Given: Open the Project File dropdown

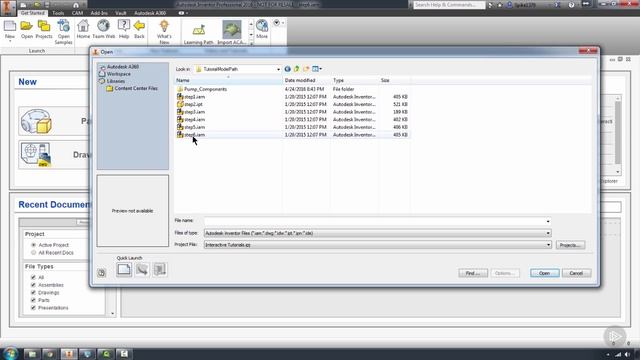Looking at the screenshot, I should tap(548, 245).
